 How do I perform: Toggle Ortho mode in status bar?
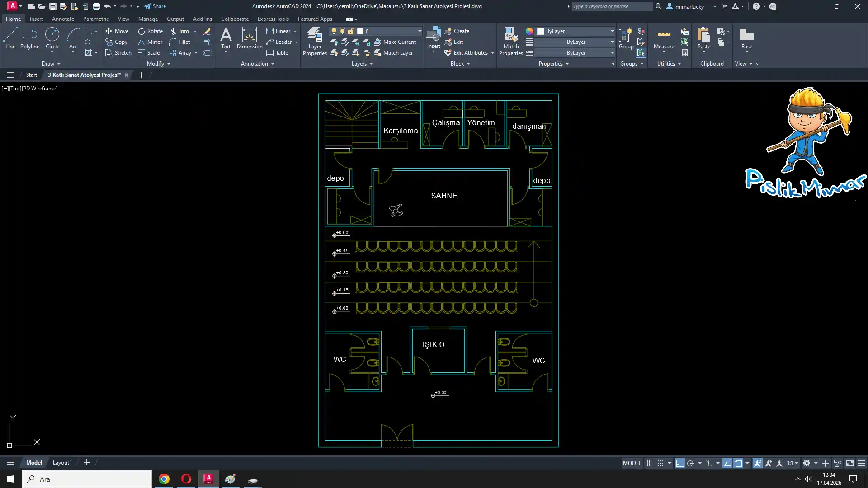(679, 463)
